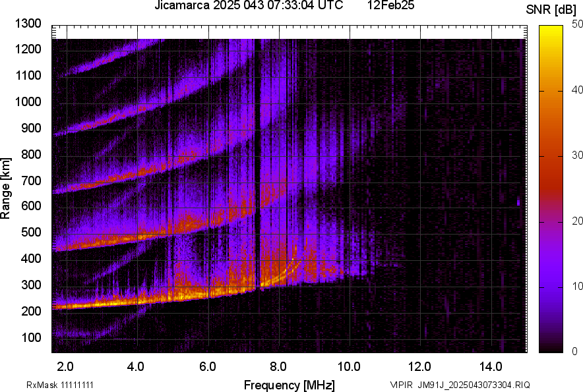This screenshot has height=392, width=583.
Task: Click the 'RxMask 11111111' footer text
Action: 60,385
